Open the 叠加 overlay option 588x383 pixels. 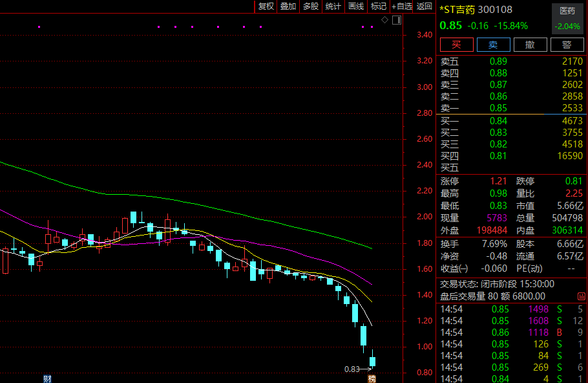click(288, 6)
